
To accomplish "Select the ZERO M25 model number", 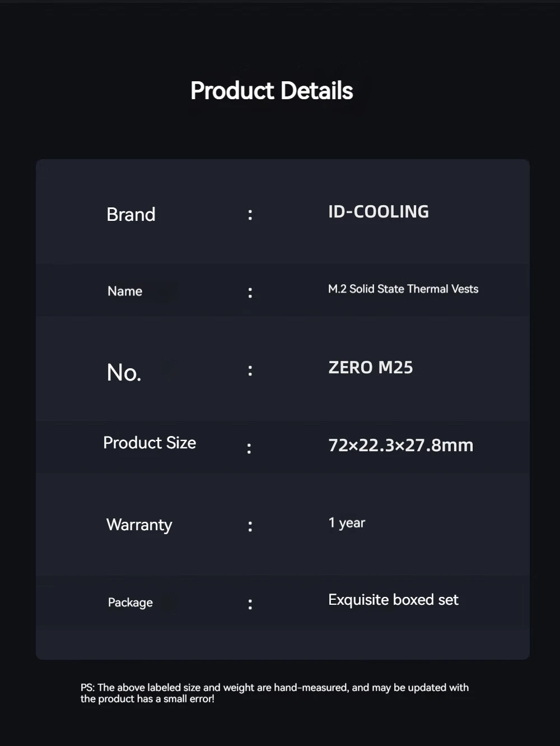I will [371, 368].
